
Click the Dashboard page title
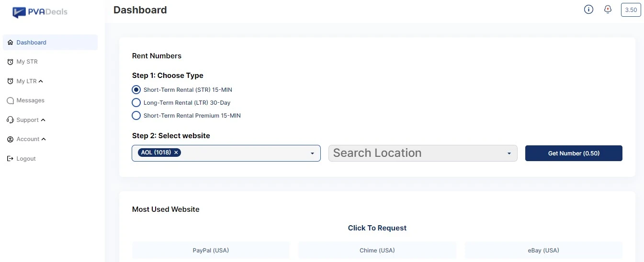click(140, 10)
